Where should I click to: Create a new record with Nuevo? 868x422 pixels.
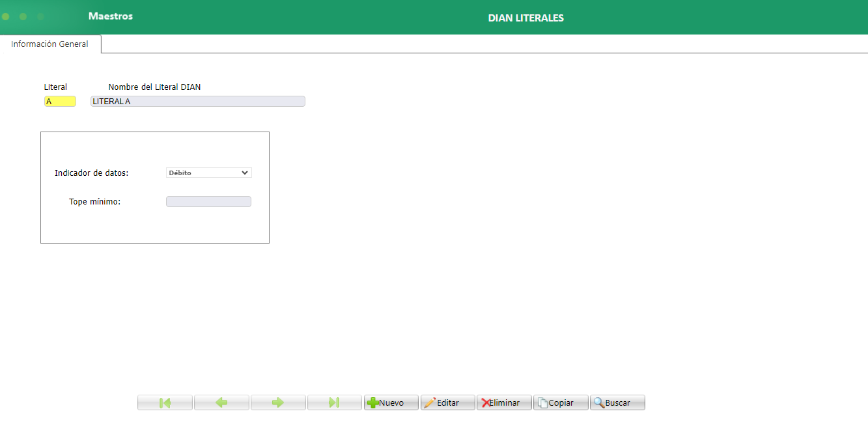pyautogui.click(x=391, y=402)
